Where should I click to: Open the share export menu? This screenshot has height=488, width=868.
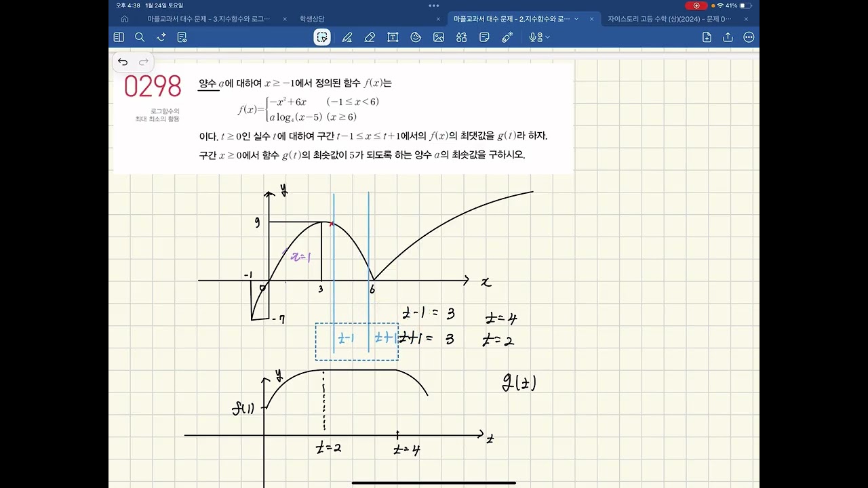coord(728,37)
